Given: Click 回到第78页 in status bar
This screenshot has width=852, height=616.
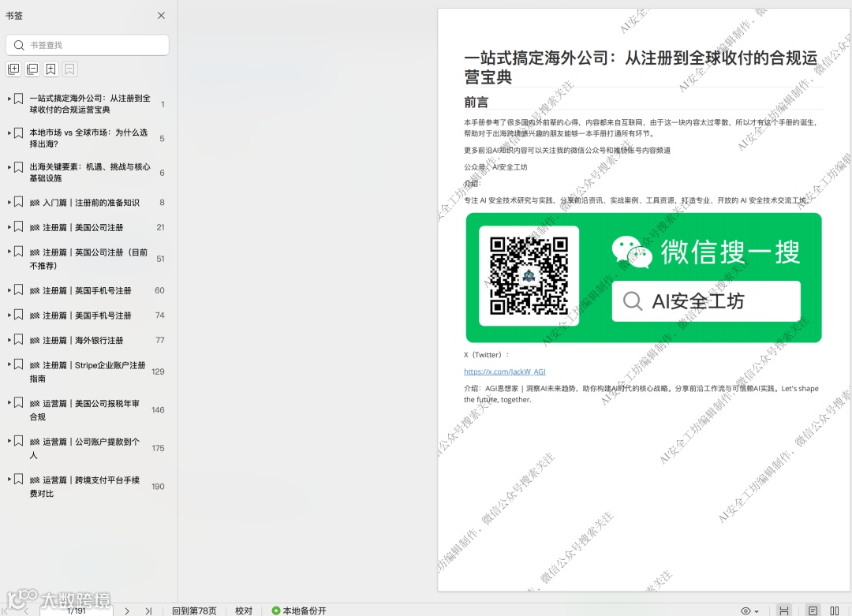Looking at the screenshot, I should [194, 610].
